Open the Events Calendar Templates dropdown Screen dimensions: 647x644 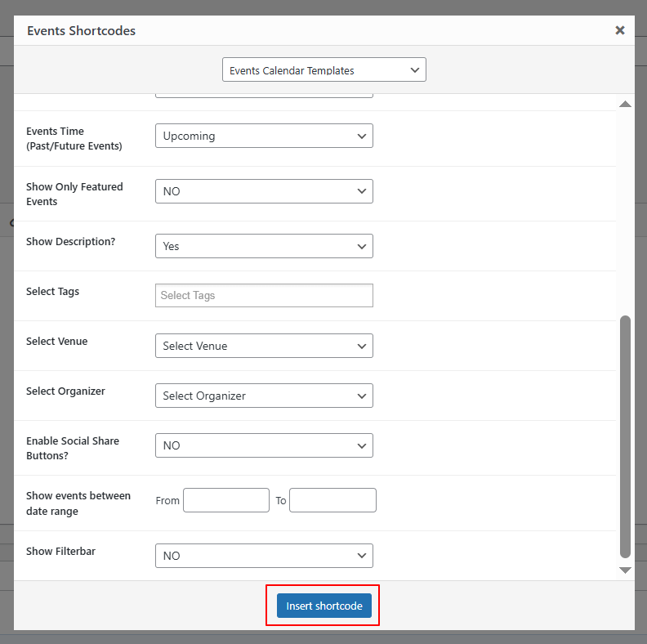(323, 70)
